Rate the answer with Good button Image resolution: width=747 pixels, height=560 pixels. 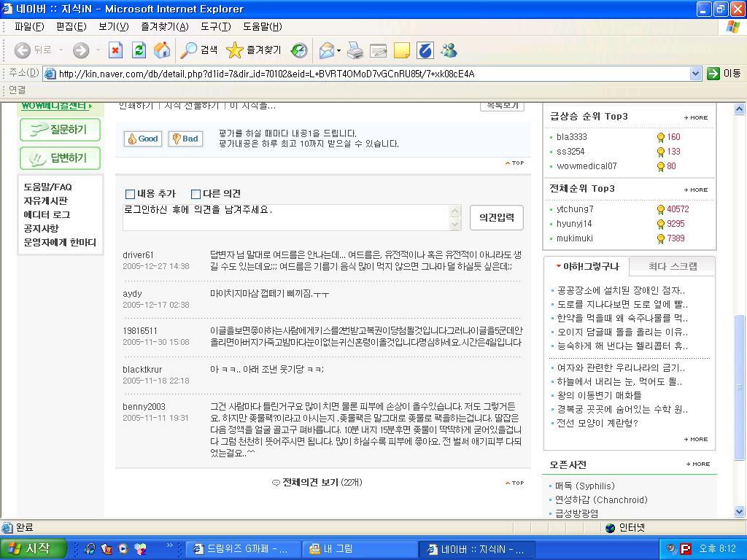pyautogui.click(x=142, y=139)
